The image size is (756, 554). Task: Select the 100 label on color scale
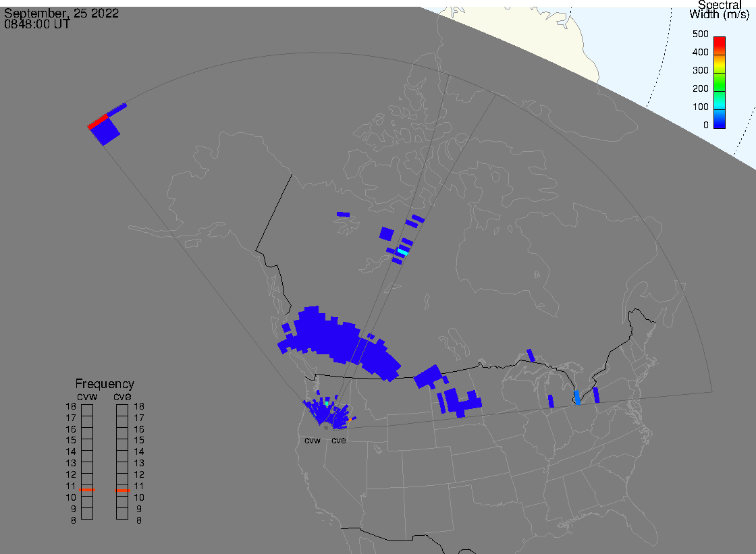[700, 107]
